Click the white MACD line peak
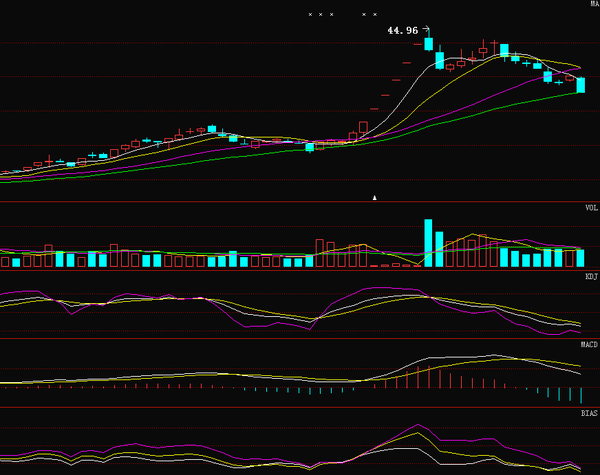Viewport: 600px width, 475px height. (495, 356)
